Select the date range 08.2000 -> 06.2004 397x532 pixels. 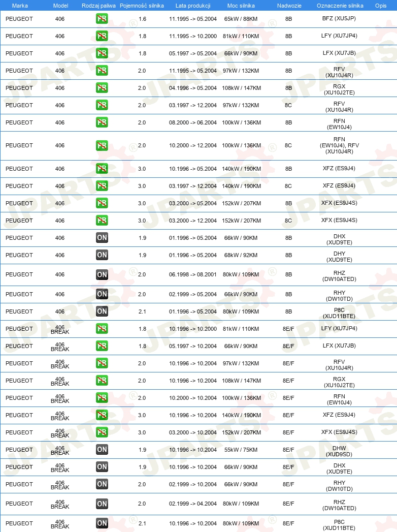(x=193, y=122)
